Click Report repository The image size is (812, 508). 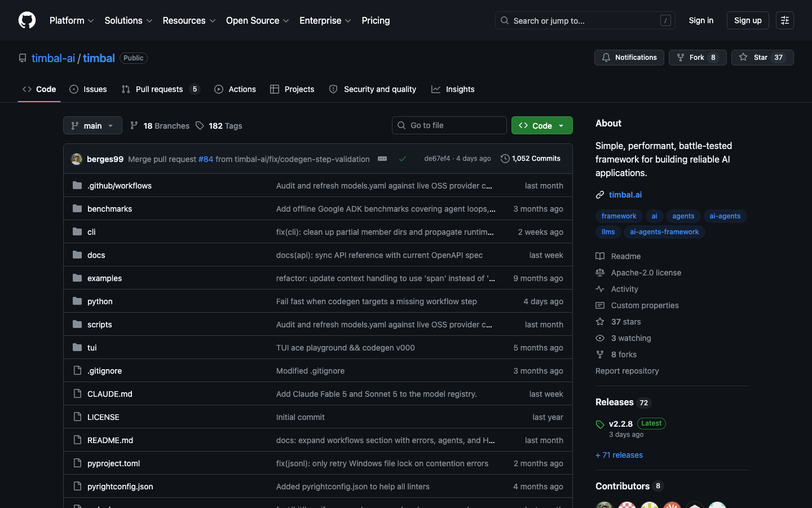(627, 371)
